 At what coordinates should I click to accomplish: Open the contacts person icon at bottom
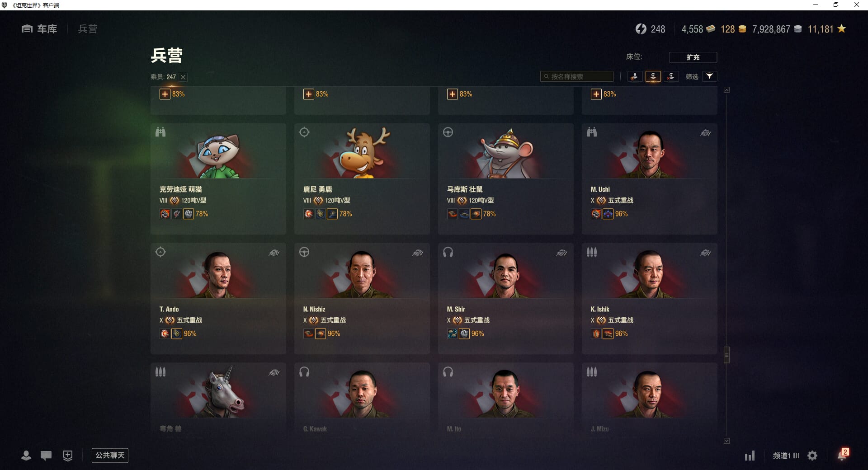click(26, 456)
